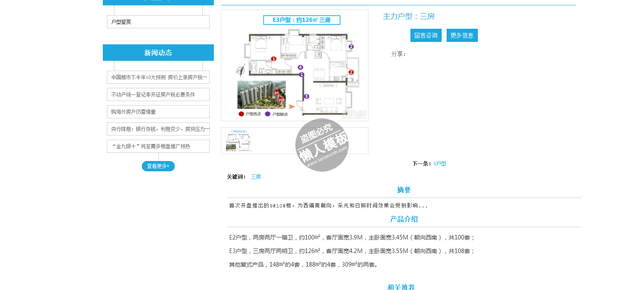Open news article 中国楼市下半年10大预测
644x290 pixels.
point(158,77)
